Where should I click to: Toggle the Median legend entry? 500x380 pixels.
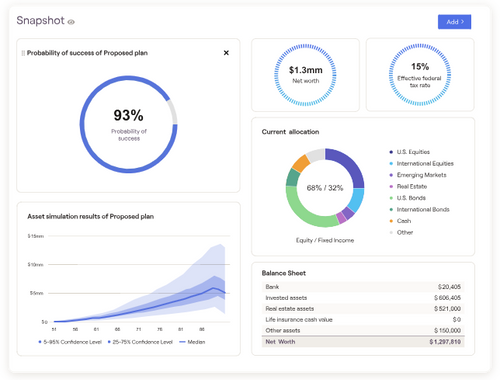192,342
